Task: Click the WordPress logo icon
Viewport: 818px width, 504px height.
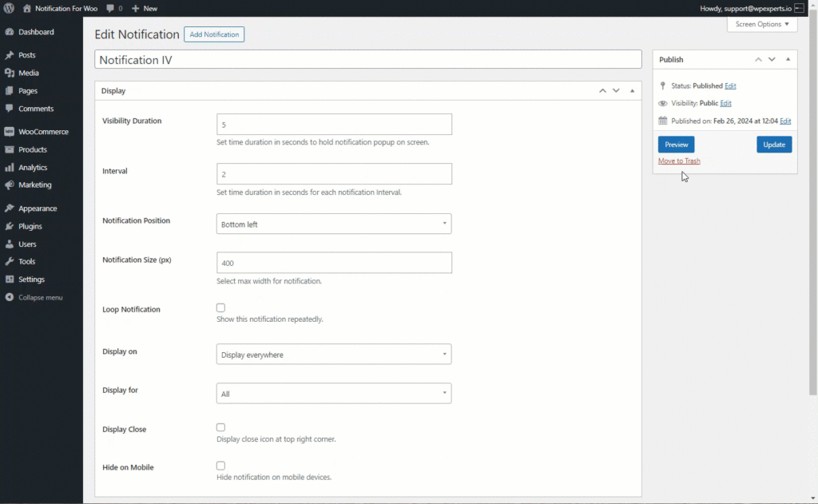Action: (x=9, y=8)
